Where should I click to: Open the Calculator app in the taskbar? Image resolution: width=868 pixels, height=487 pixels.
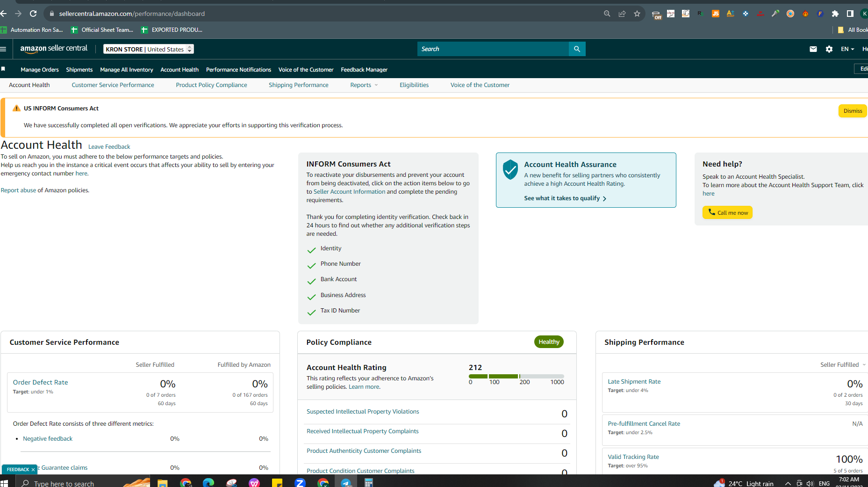tap(368, 483)
